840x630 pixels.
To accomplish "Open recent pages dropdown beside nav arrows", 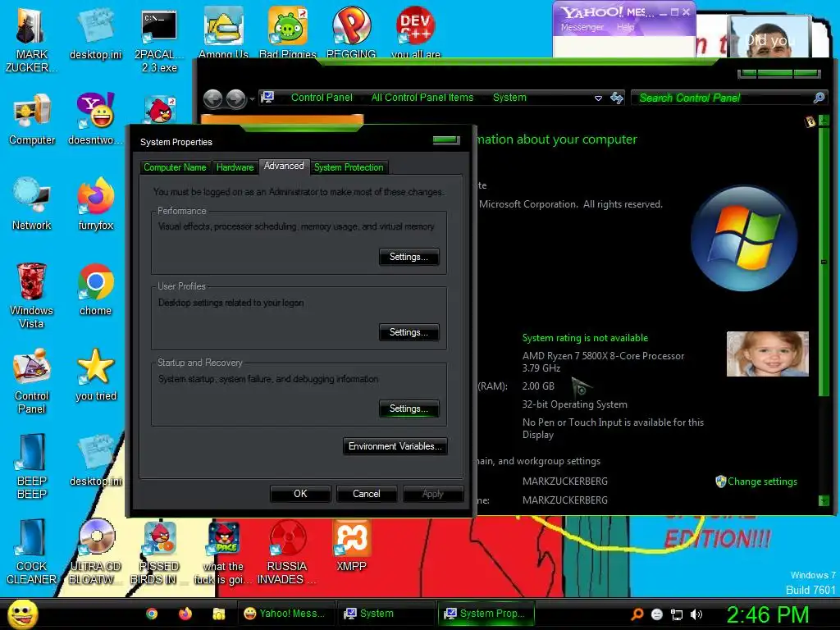I will click(x=252, y=99).
